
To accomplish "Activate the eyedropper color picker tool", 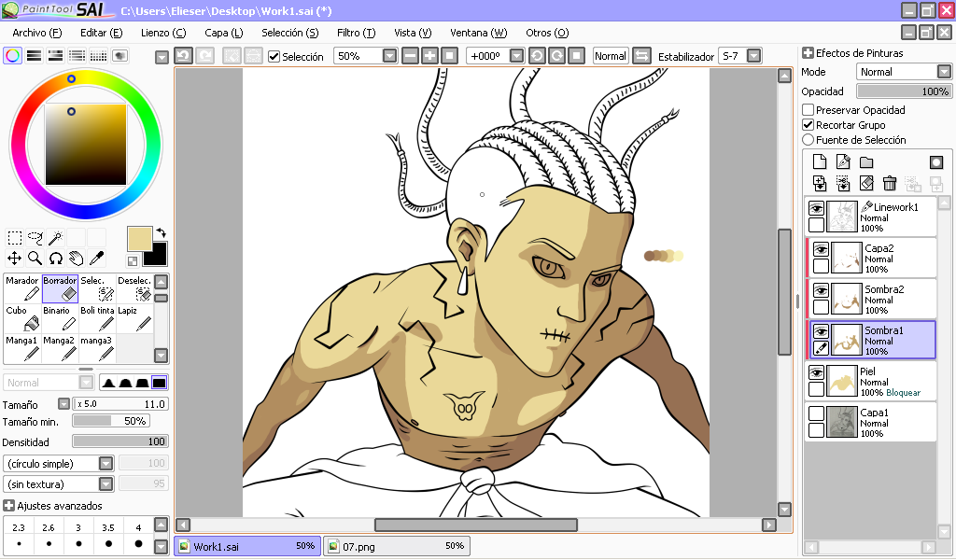I will [96, 259].
